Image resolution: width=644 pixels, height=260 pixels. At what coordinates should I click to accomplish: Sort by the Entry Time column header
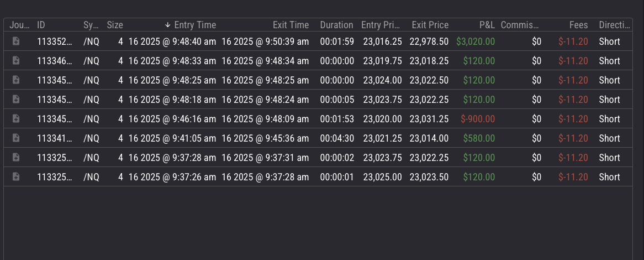[x=195, y=25]
